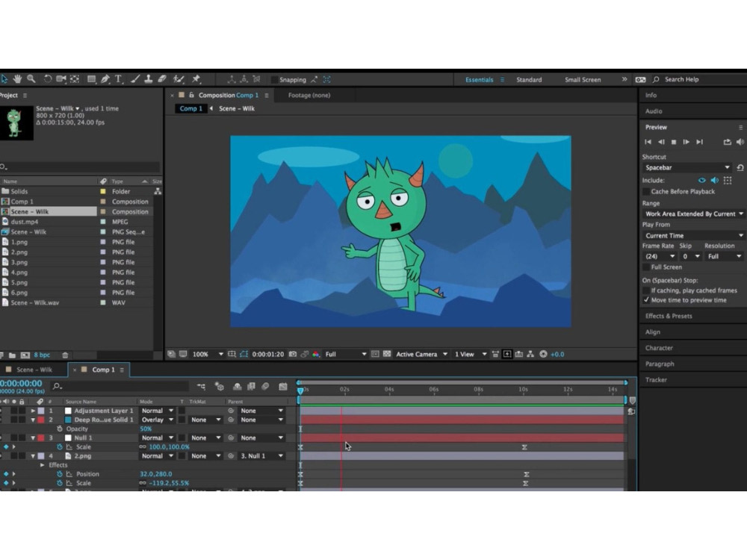This screenshot has width=747, height=560.
Task: Select the Hand tool
Action: (18, 79)
